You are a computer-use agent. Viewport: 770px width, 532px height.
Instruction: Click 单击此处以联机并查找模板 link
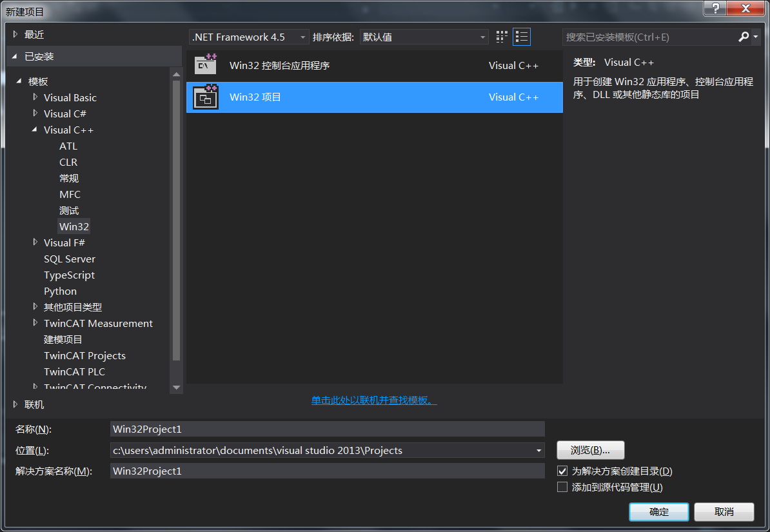(x=373, y=400)
